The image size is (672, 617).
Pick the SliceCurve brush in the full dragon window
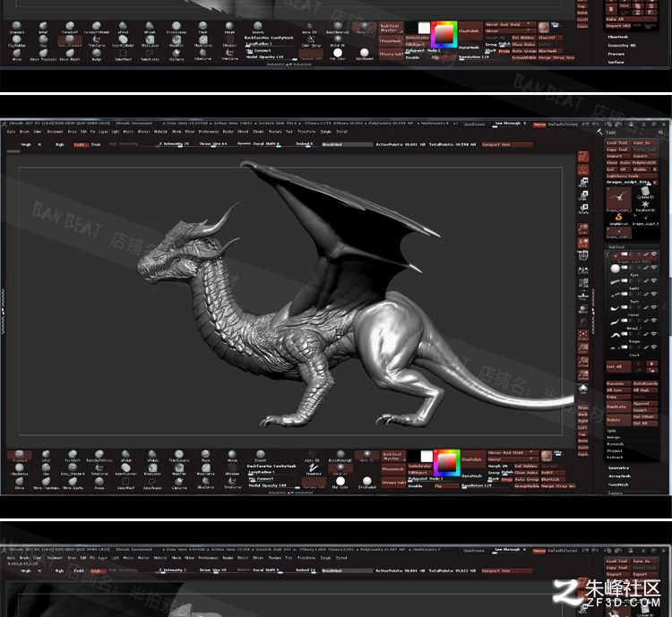(206, 483)
